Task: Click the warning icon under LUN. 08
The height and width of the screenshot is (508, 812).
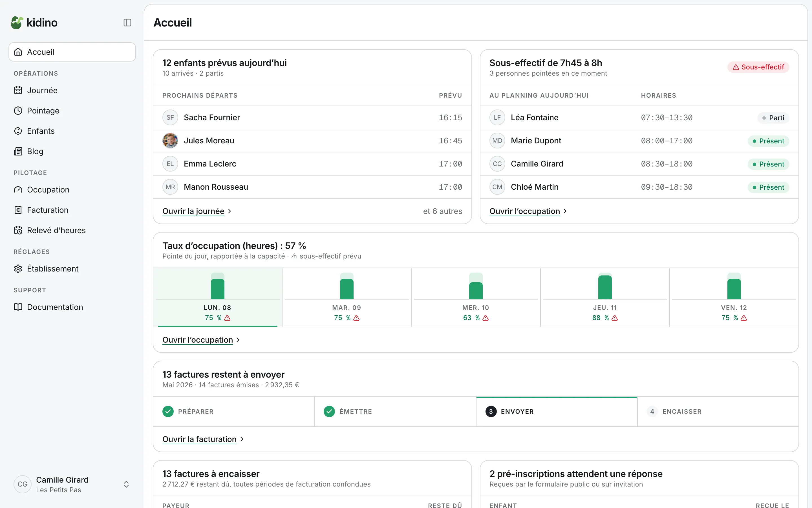Action: pos(228,318)
